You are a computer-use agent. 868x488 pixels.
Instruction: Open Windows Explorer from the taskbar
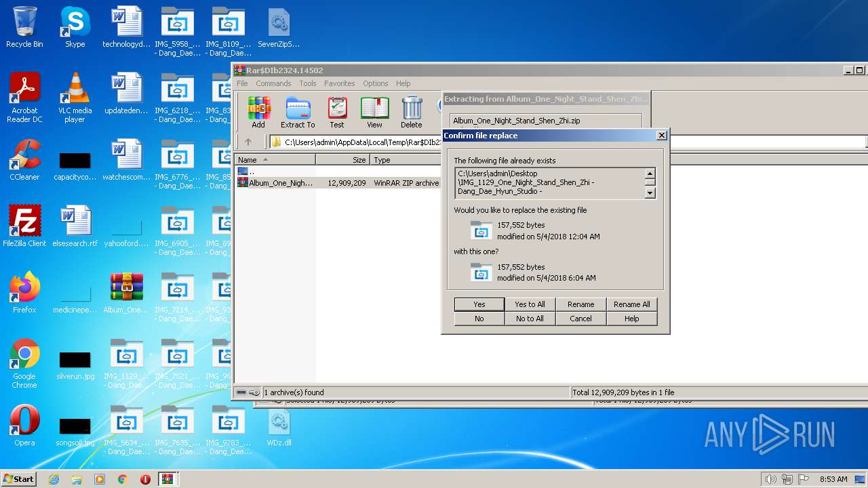pos(77,479)
